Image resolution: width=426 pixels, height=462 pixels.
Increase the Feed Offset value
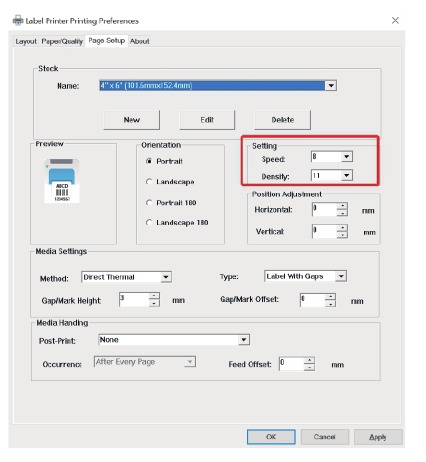click(310, 360)
